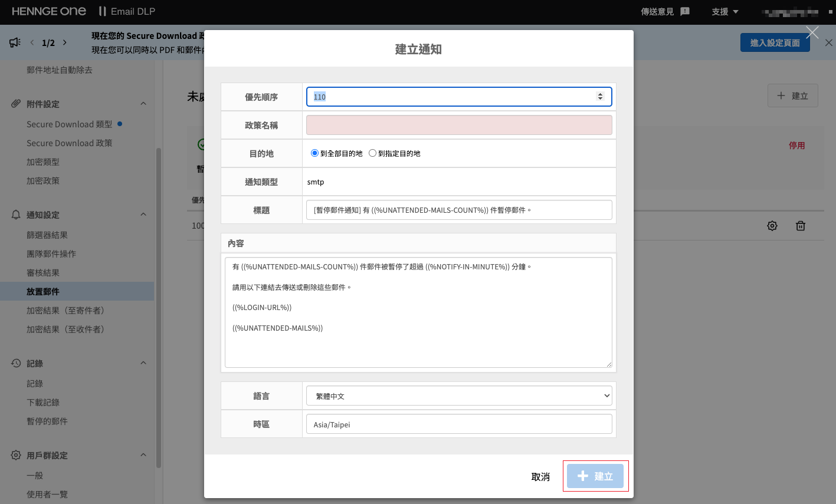836x504 pixels.
Task: Open 郵件地址自動除去 in sidebar
Action: [60, 70]
